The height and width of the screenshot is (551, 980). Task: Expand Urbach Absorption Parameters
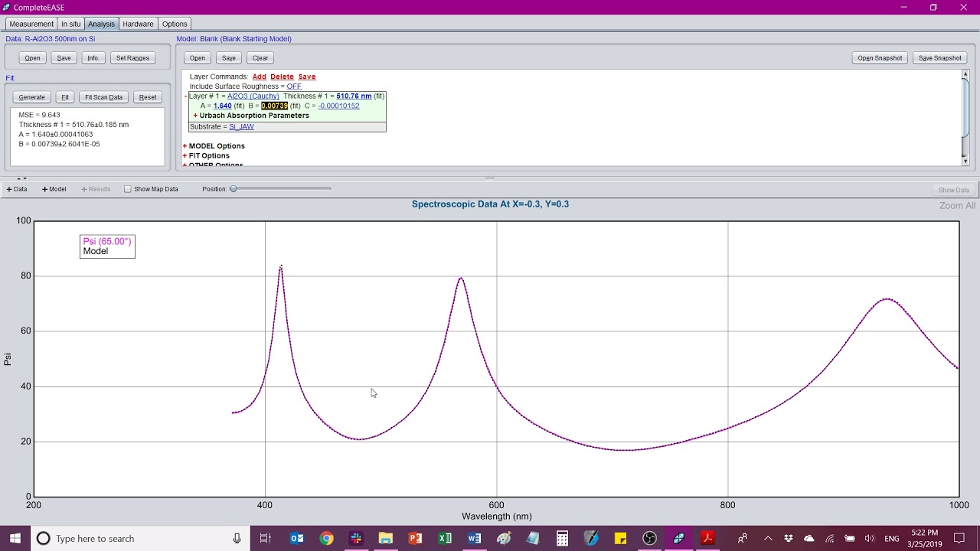(x=196, y=116)
